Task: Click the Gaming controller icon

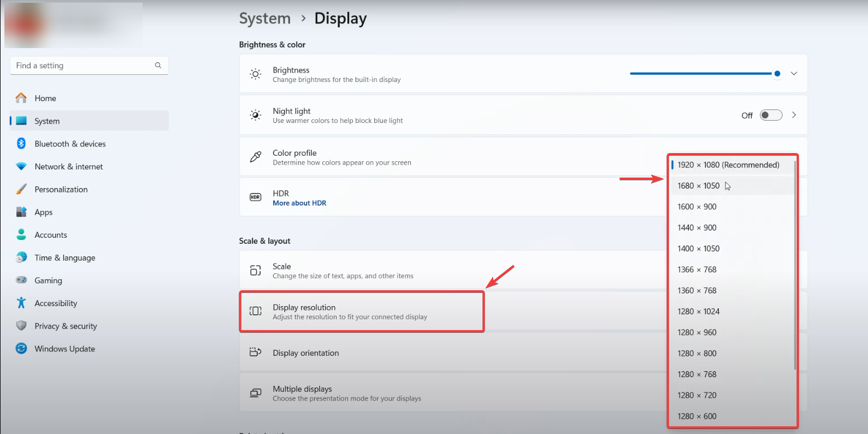Action: coord(21,280)
